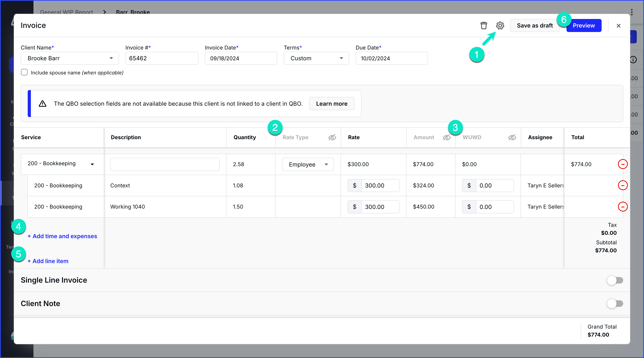Open the Client Name dropdown

(70, 58)
